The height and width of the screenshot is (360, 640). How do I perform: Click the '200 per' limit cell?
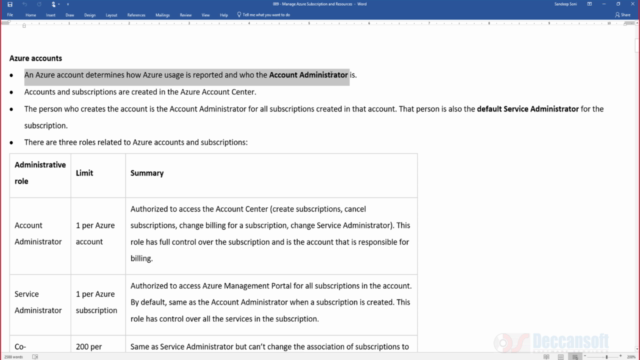pyautogui.click(x=98, y=345)
